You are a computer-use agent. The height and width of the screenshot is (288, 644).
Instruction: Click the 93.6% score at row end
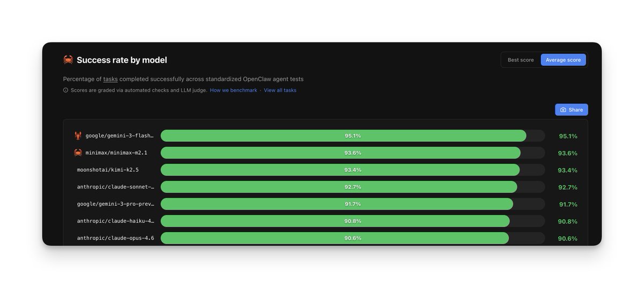click(568, 153)
